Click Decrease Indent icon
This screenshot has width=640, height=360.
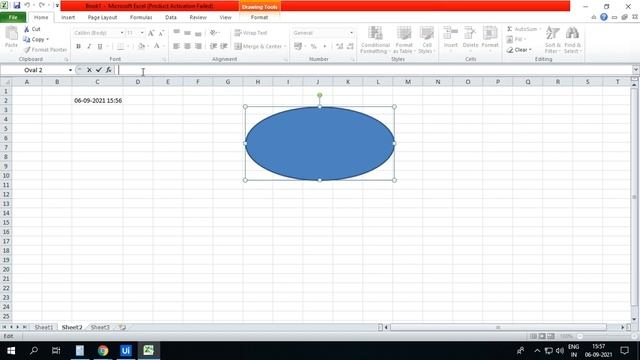click(x=213, y=46)
